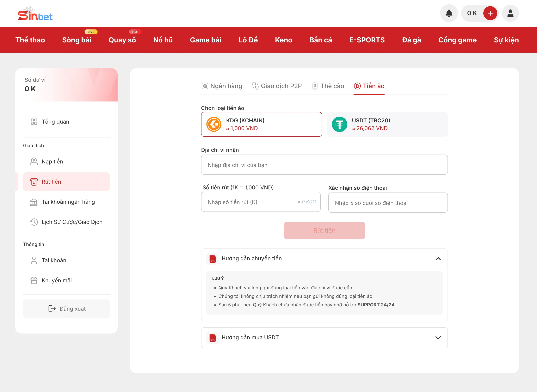Switch to the Giao dịch P2P tab
This screenshot has width=537, height=392.
pyautogui.click(x=277, y=86)
